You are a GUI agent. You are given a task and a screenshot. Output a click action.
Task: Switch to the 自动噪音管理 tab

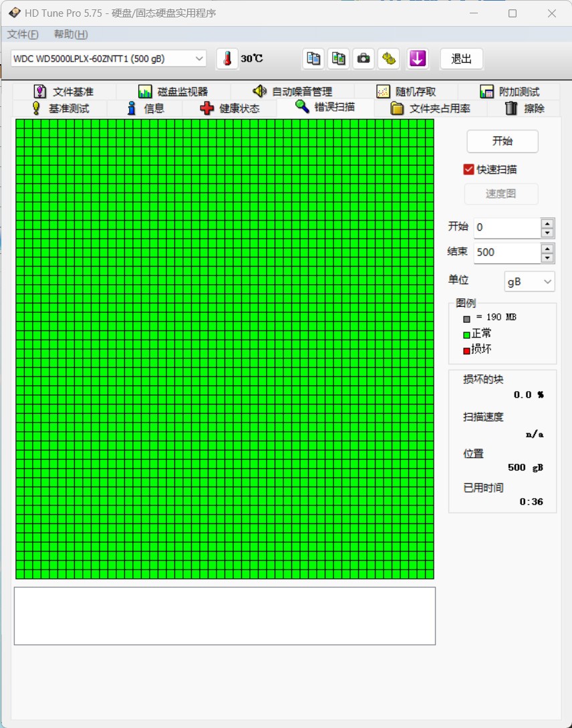(x=293, y=92)
